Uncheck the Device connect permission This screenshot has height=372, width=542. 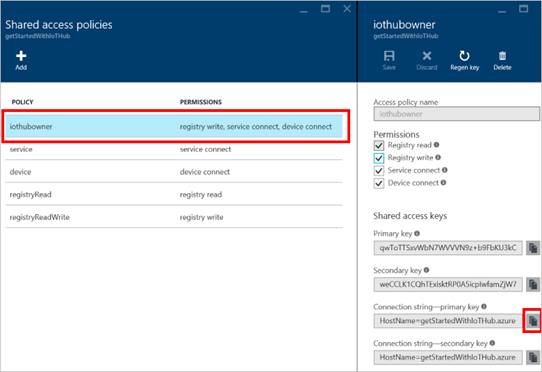379,183
